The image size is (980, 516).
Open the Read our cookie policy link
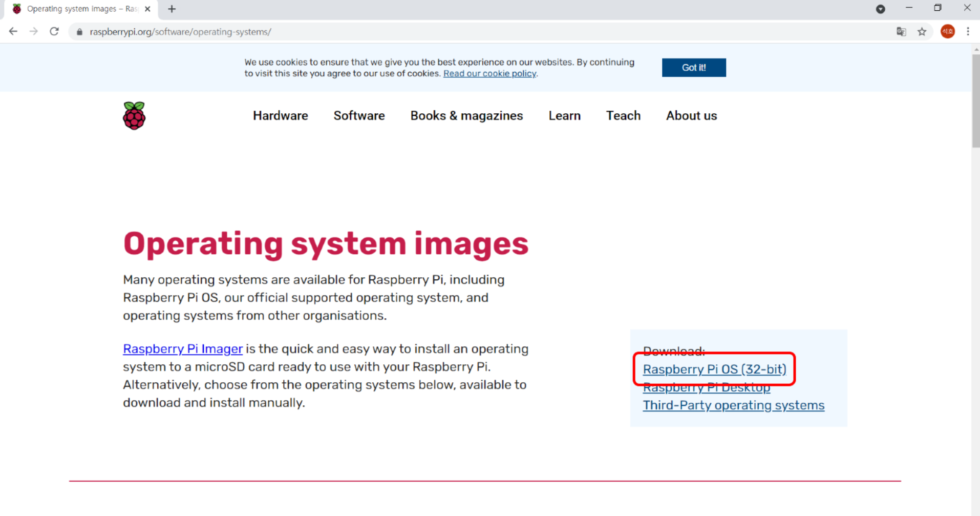coord(490,74)
